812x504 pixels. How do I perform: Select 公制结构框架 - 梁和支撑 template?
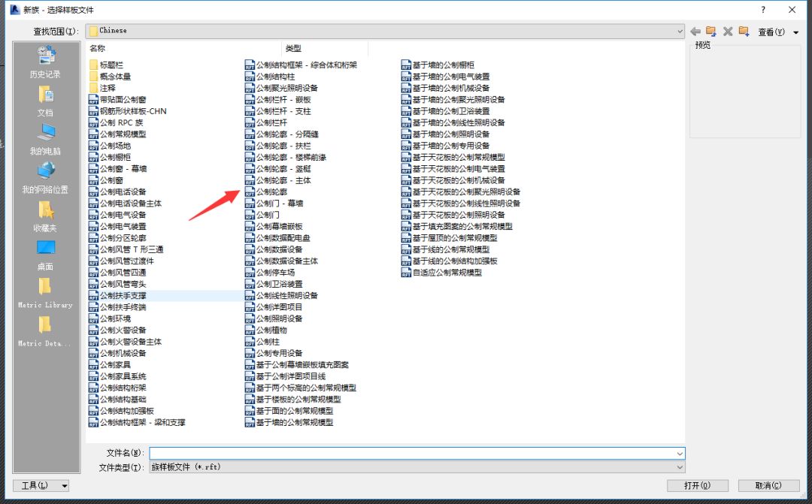pos(138,422)
